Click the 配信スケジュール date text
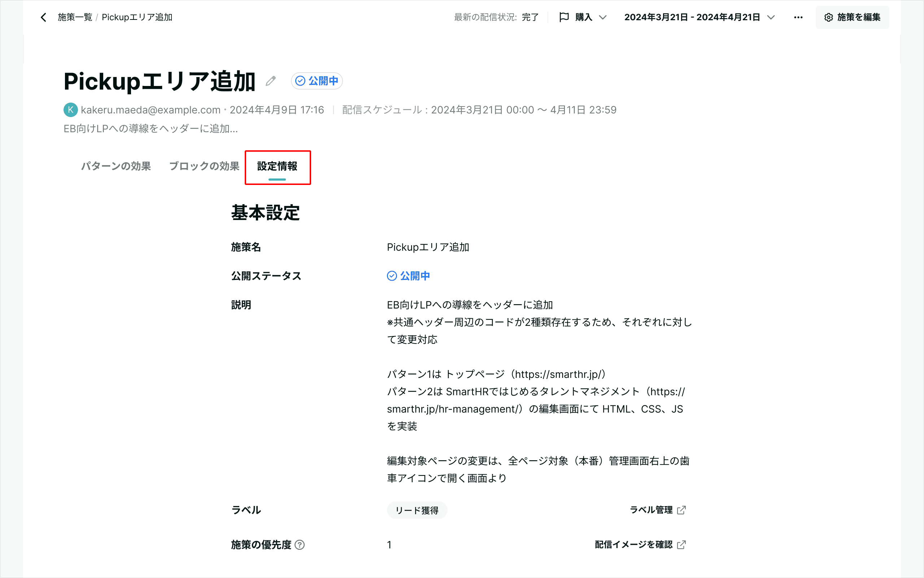Viewport: 924px width, 578px height. coord(479,110)
